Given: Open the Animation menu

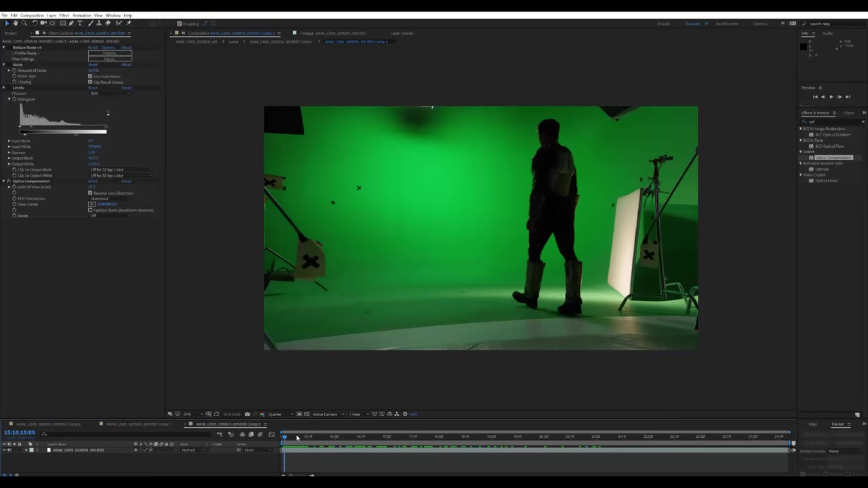Looking at the screenshot, I should (81, 15).
